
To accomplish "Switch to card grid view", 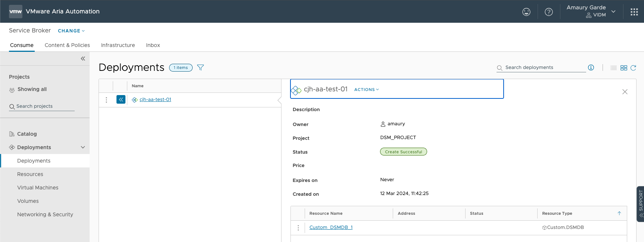I will click(x=624, y=68).
